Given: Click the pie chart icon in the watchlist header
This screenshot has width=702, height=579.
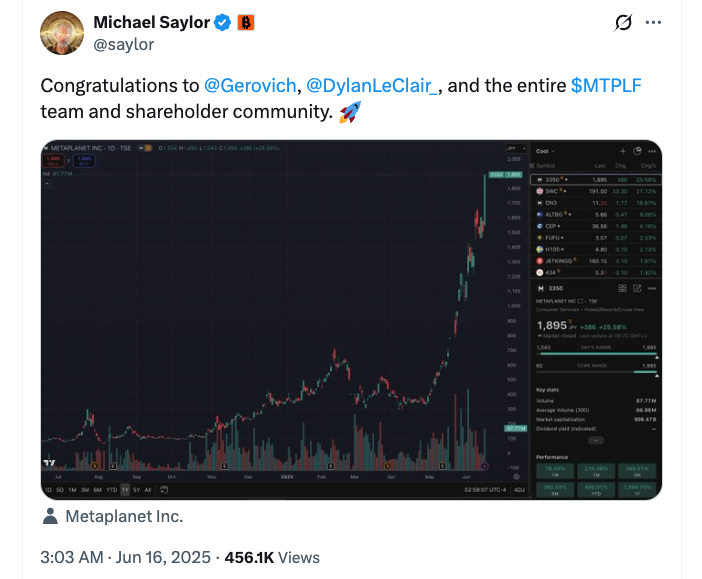Looking at the screenshot, I should click(637, 150).
